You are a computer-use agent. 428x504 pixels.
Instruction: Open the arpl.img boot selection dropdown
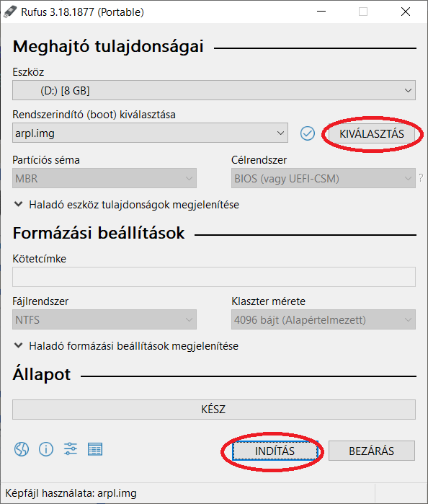tap(150, 133)
